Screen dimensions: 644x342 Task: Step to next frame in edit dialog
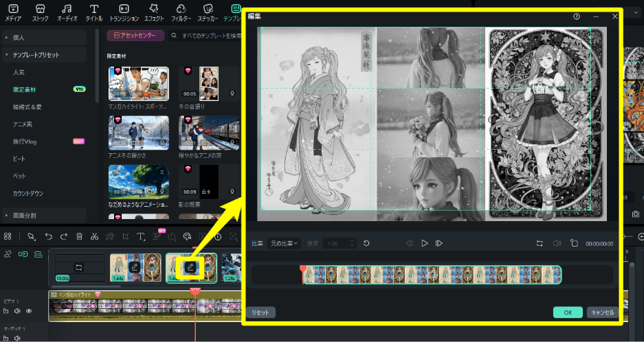(x=439, y=244)
